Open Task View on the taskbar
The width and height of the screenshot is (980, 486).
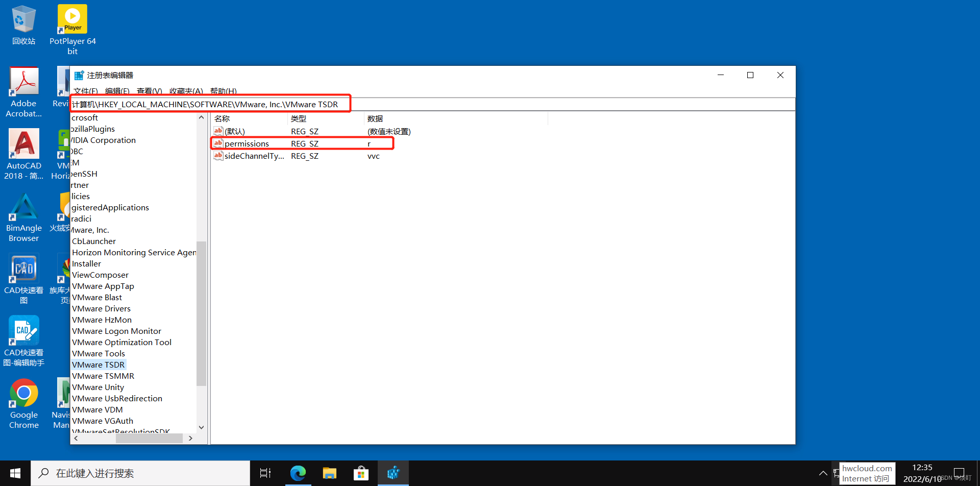pyautogui.click(x=265, y=473)
